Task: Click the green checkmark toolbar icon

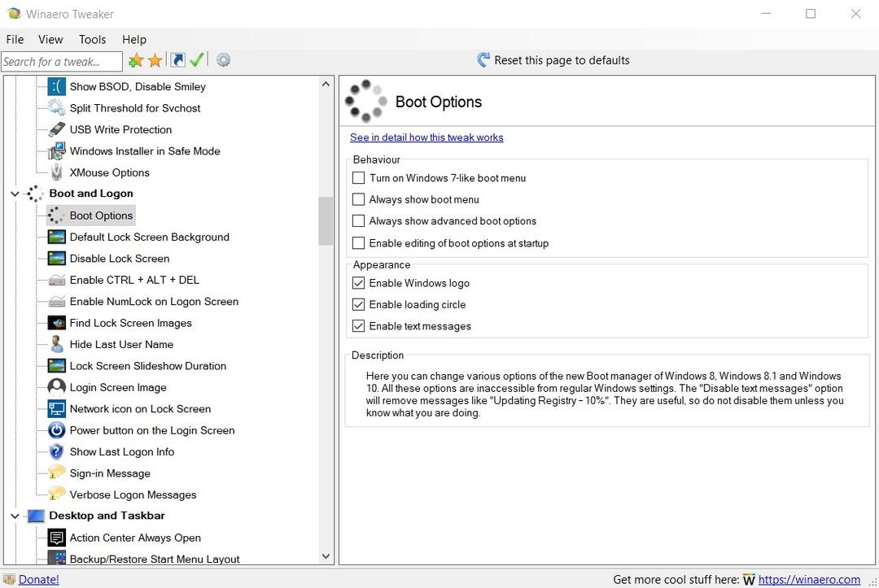Action: click(196, 60)
